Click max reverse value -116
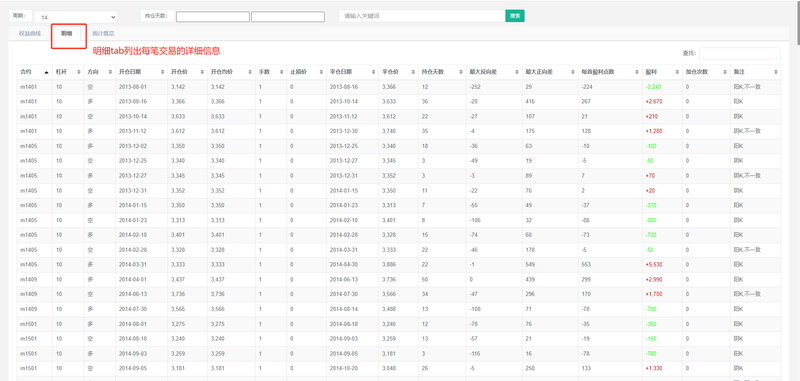The image size is (800, 381). tap(475, 353)
